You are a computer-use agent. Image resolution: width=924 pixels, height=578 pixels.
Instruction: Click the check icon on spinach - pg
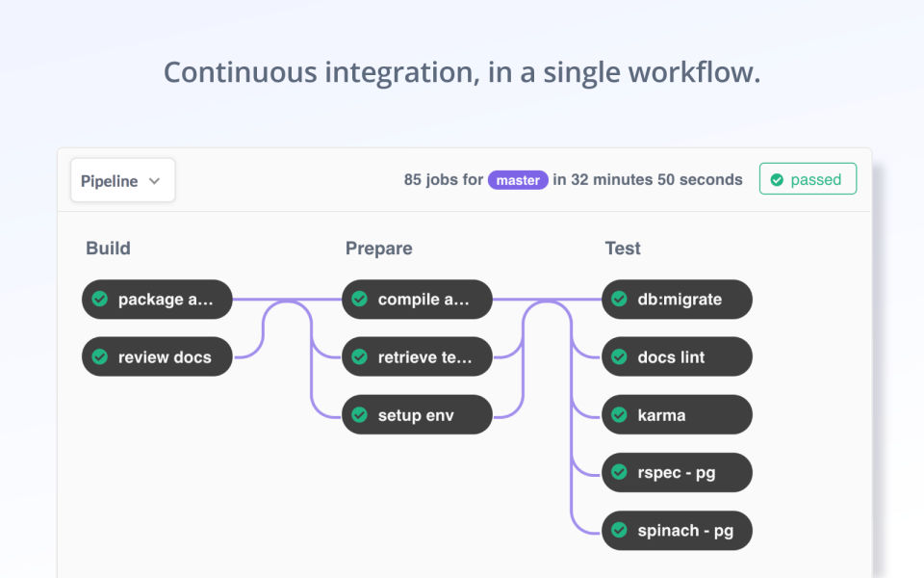[619, 531]
